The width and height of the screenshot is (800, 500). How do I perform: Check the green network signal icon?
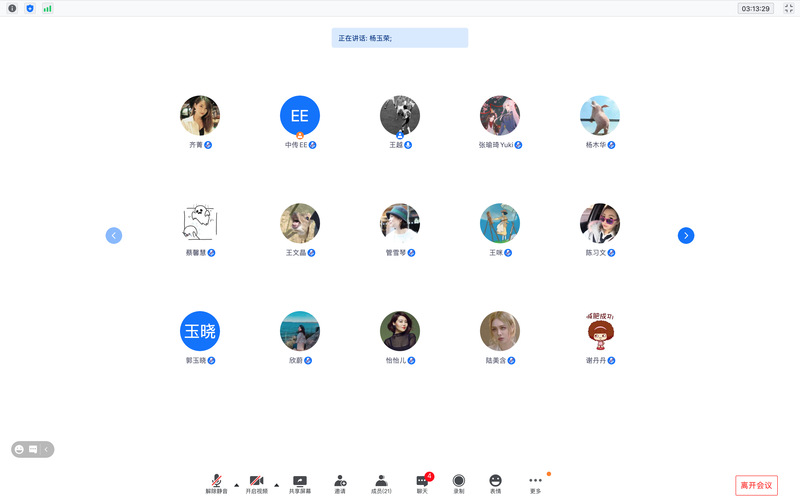click(47, 8)
